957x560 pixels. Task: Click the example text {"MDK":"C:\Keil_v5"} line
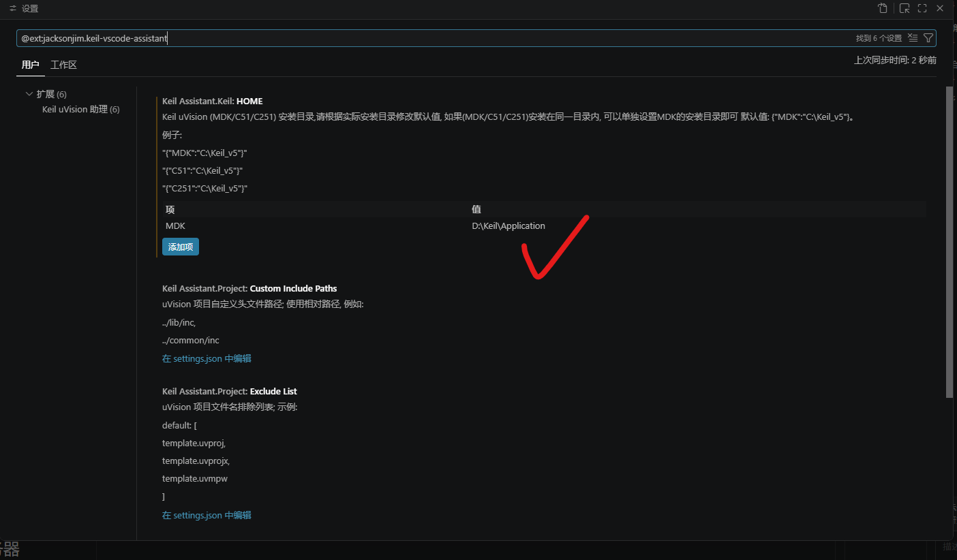[x=204, y=153]
